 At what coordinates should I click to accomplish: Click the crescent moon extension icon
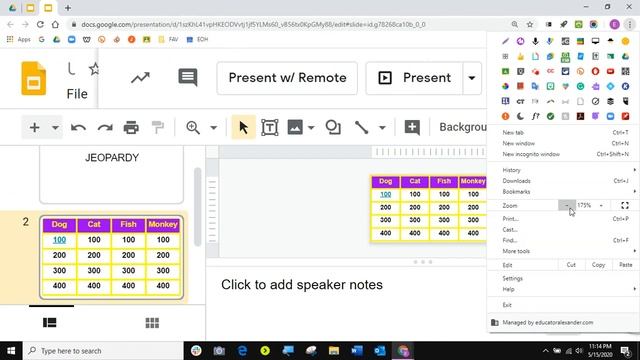[520, 116]
